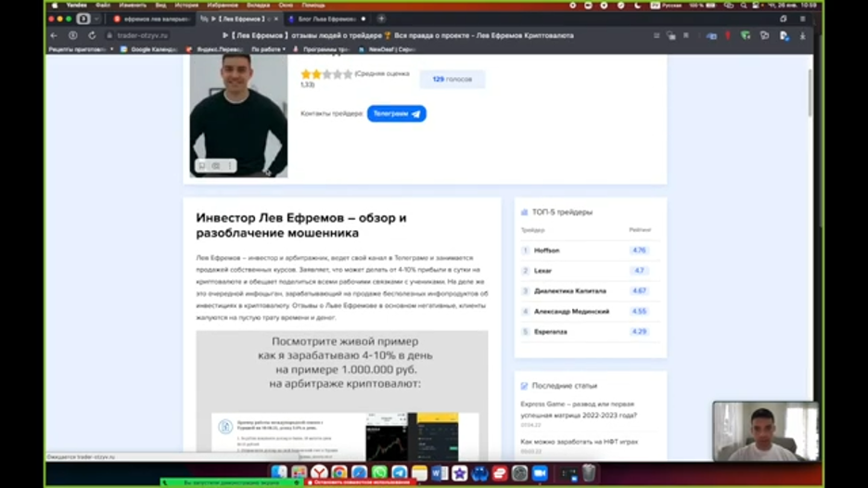868x488 pixels.
Task: Reload the page with refresh icon
Action: coord(92,35)
